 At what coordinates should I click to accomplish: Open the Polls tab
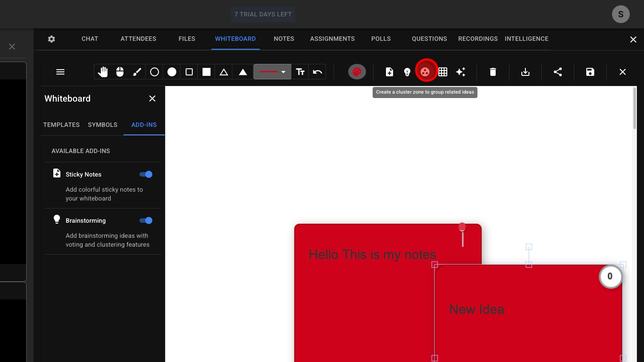(381, 39)
